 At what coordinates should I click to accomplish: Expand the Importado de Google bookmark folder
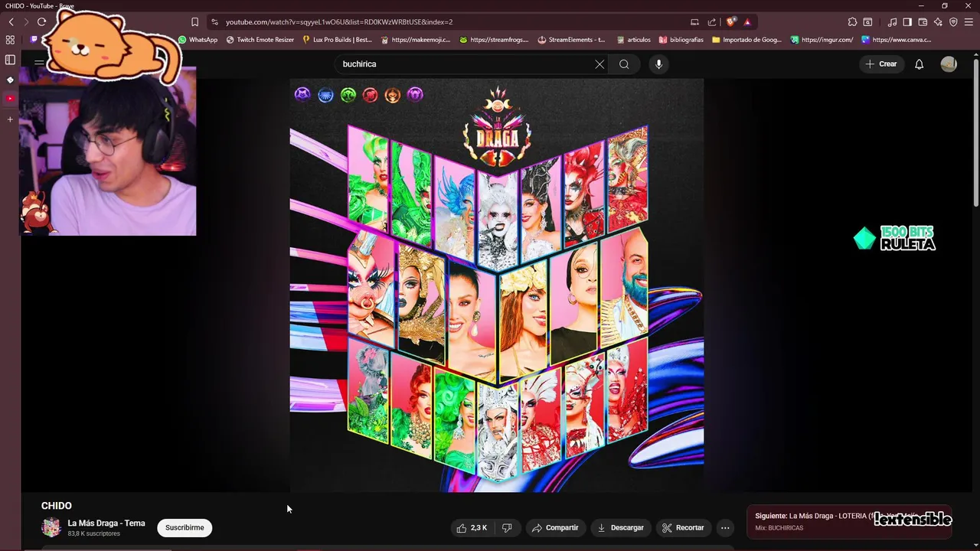[746, 40]
